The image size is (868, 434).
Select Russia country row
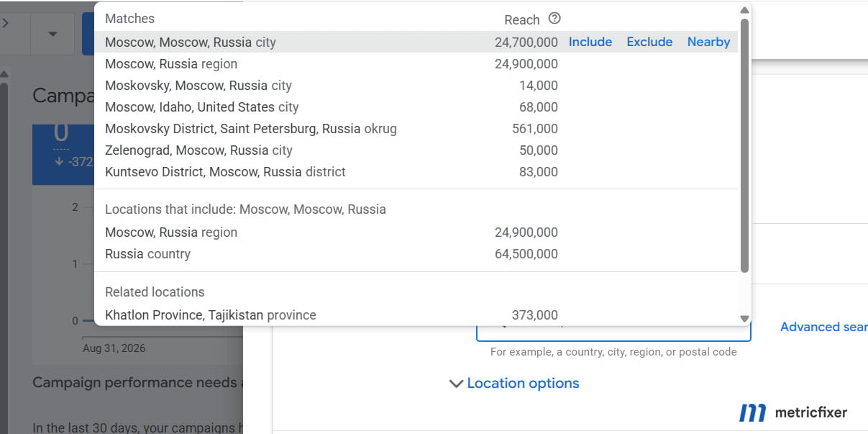416,253
